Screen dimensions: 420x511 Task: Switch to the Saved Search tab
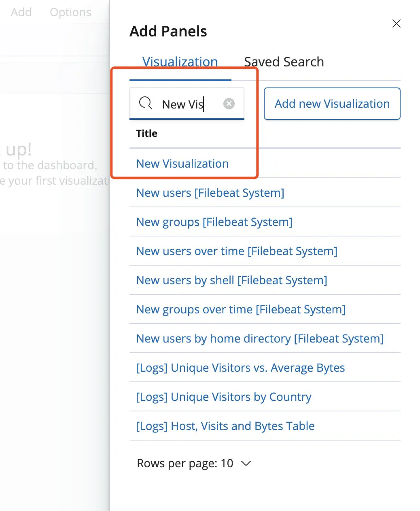[x=284, y=62]
